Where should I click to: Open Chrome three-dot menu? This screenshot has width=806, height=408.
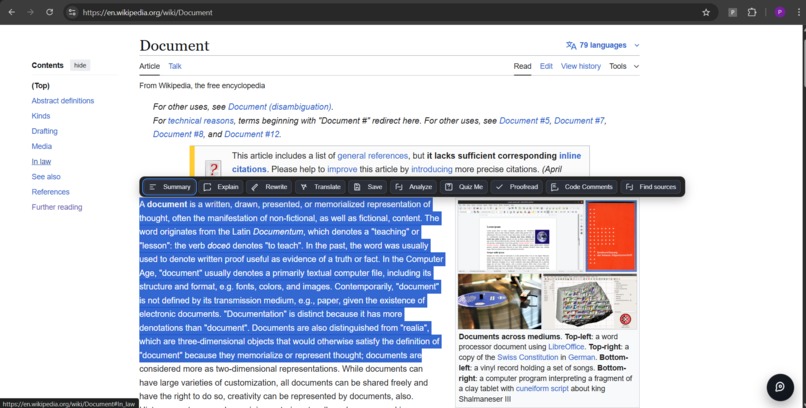pyautogui.click(x=799, y=12)
